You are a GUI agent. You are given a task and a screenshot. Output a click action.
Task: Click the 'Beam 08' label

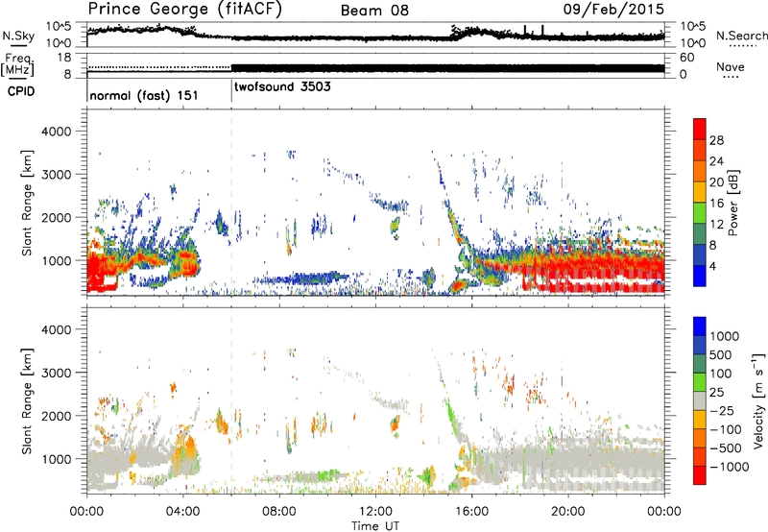coord(374,11)
